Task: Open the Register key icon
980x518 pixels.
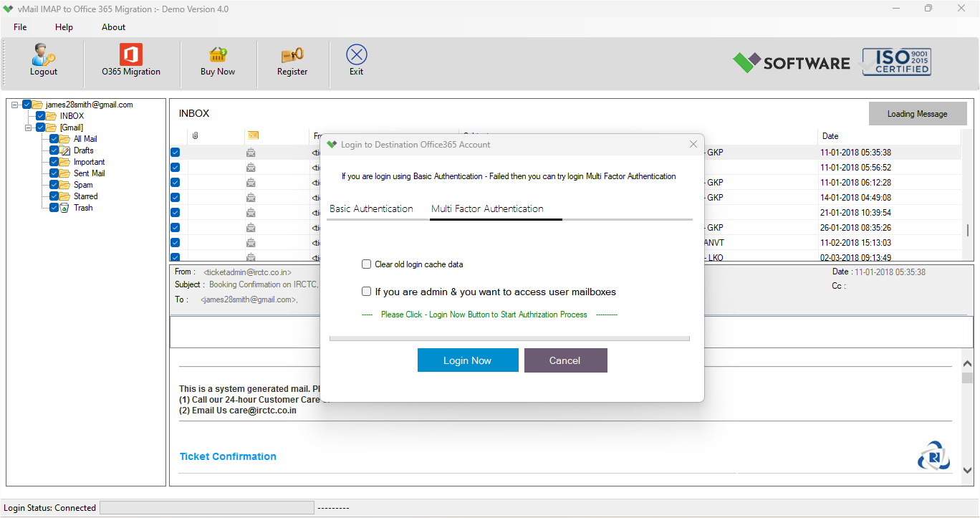Action: [x=292, y=55]
